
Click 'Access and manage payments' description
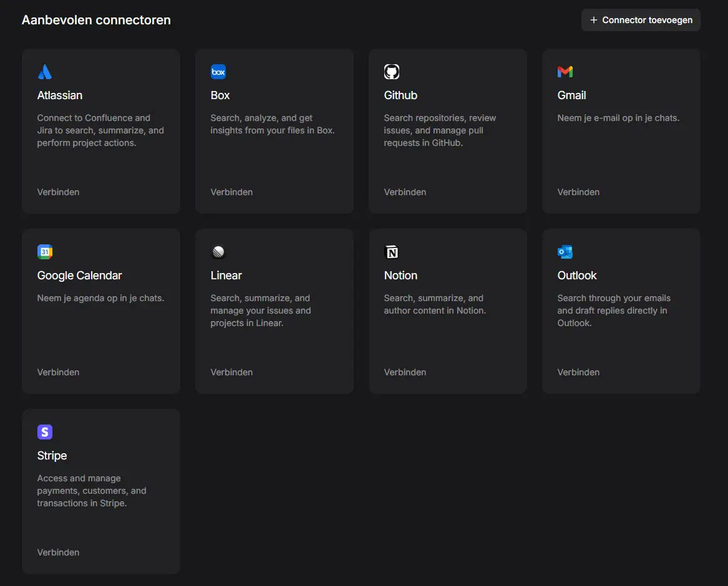(92, 491)
